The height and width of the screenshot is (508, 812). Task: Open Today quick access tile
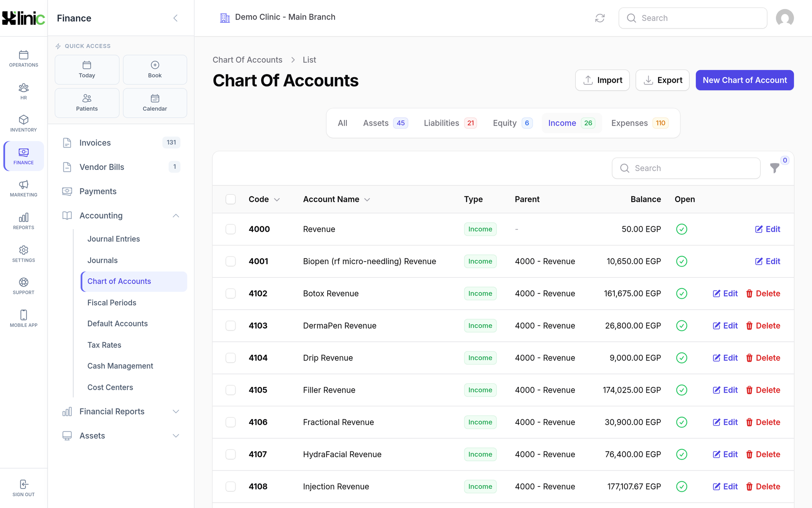pyautogui.click(x=87, y=69)
